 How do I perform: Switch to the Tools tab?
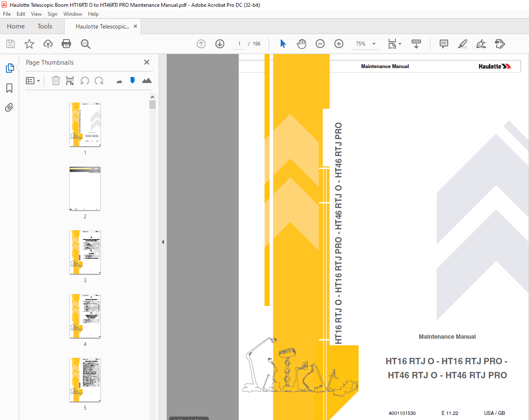[x=45, y=26]
